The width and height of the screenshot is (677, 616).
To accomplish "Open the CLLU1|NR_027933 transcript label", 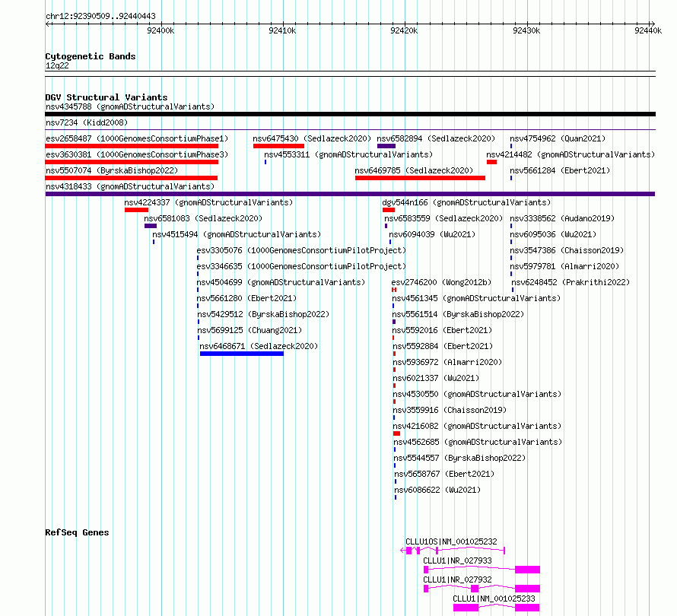I will (x=457, y=560).
